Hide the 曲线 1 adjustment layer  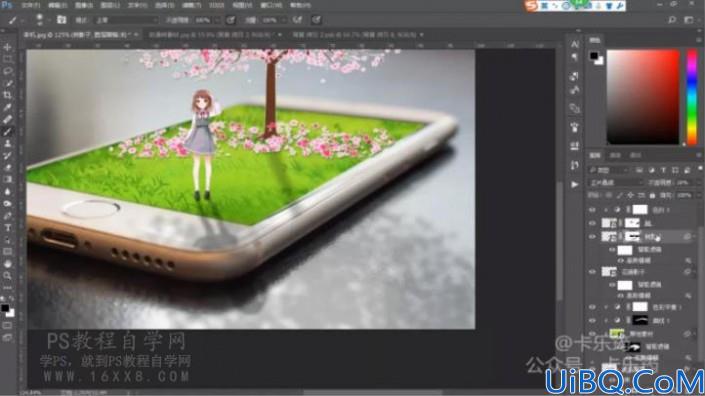(592, 320)
